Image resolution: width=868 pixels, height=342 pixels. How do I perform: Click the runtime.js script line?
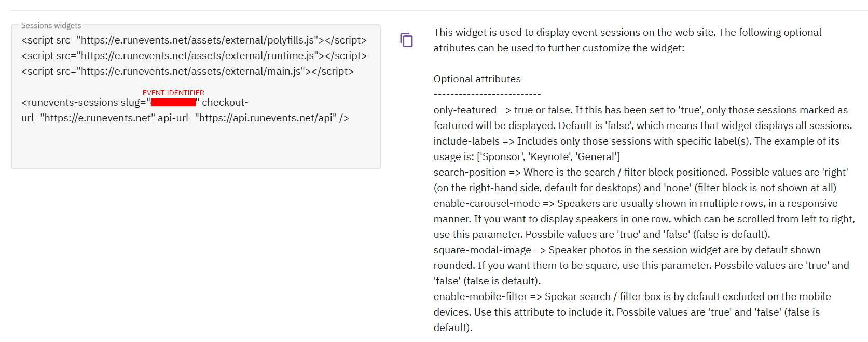click(194, 55)
